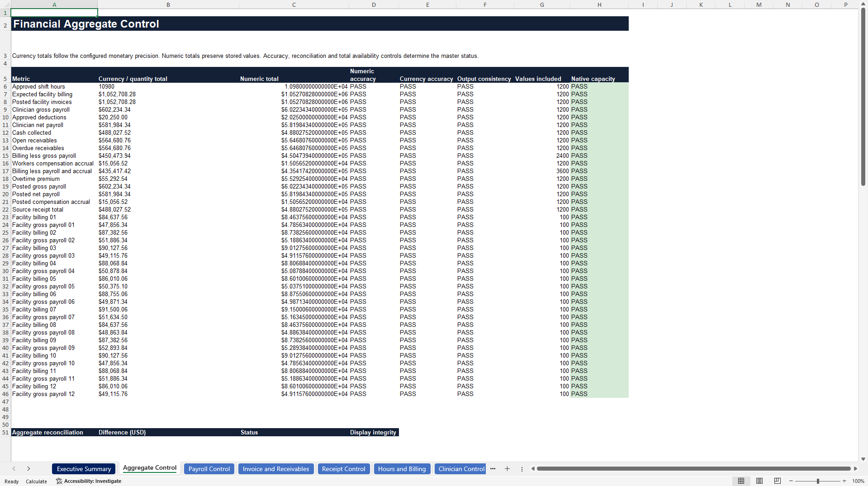
Task: Click the zoom out minus icon
Action: pos(791,481)
